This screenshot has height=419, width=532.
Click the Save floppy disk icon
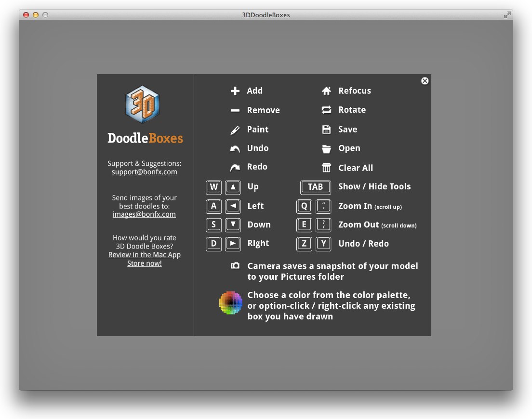[x=326, y=130]
